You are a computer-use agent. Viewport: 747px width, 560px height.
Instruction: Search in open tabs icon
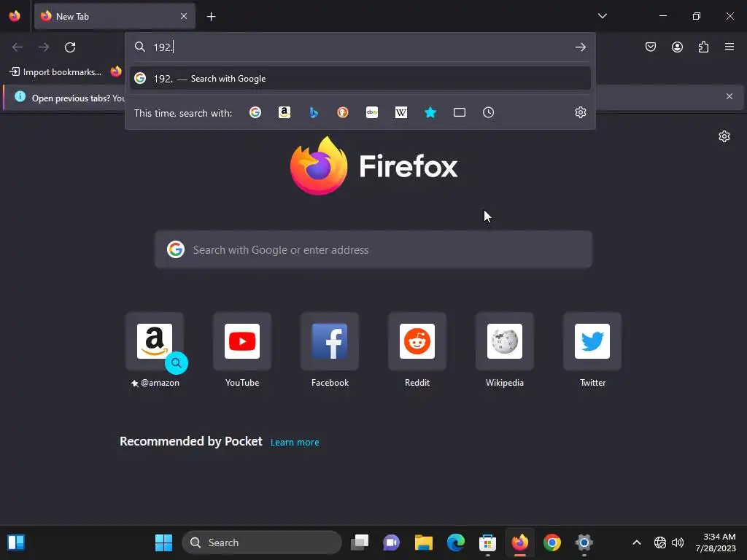pyautogui.click(x=460, y=112)
